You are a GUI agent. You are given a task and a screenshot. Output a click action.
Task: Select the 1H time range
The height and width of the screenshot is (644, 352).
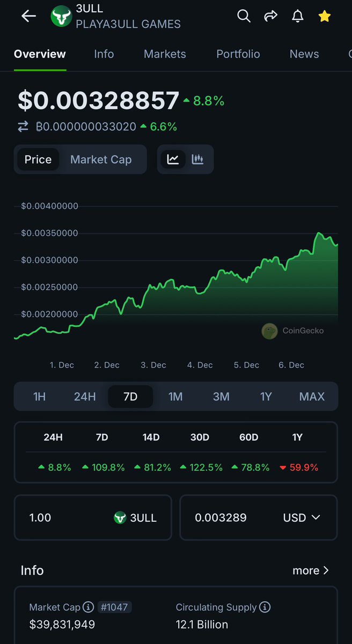39,397
